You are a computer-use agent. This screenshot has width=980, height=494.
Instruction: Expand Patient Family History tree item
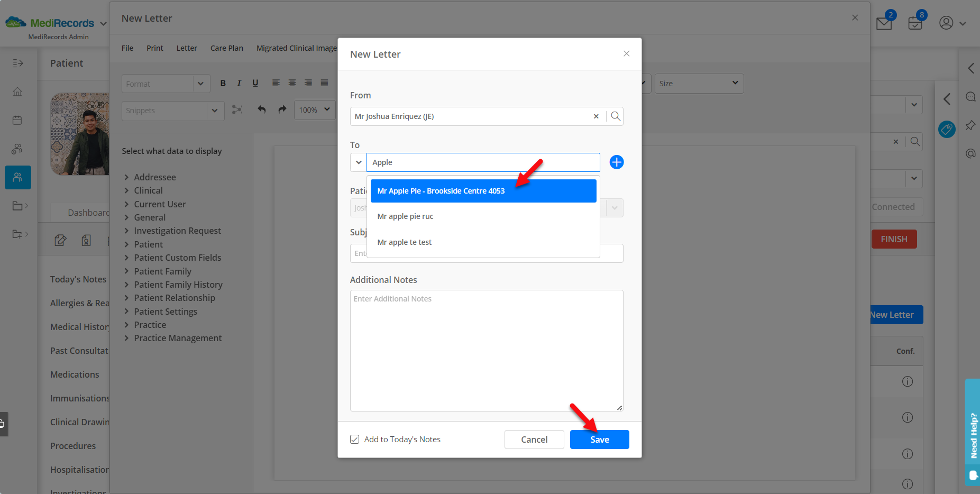pos(126,285)
